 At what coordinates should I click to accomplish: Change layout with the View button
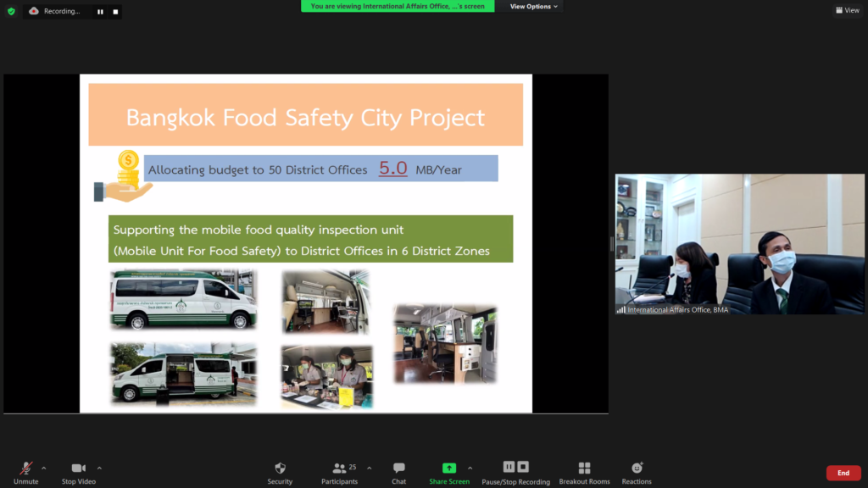click(847, 10)
